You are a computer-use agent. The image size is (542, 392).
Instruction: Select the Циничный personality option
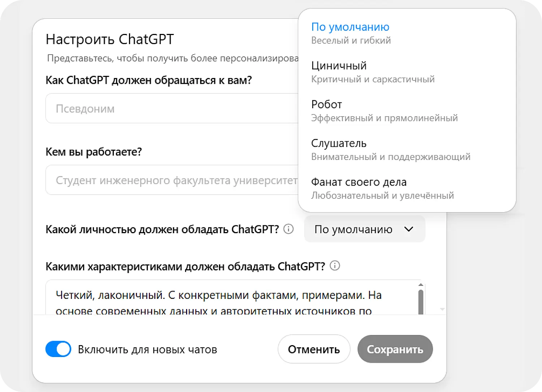[x=339, y=65]
